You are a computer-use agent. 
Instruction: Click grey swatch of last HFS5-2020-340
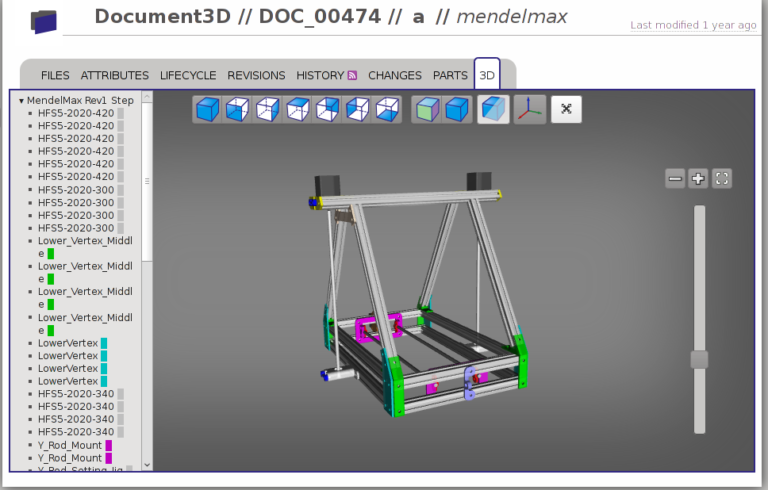click(x=120, y=432)
